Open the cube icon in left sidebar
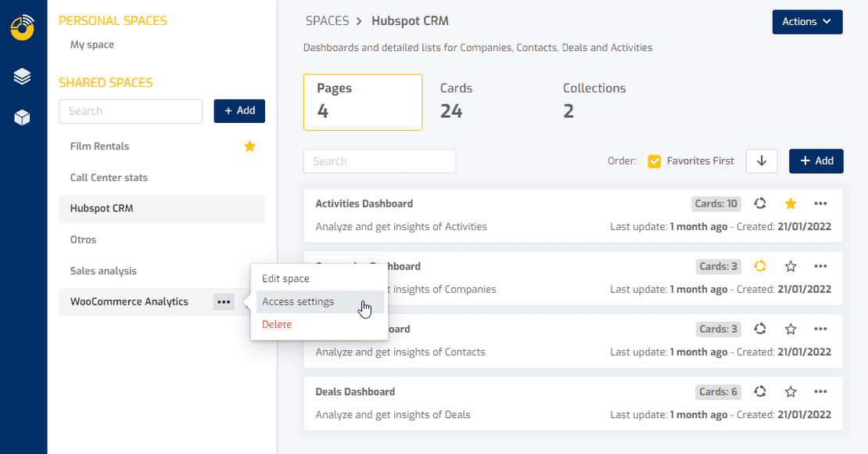This screenshot has width=868, height=454. pos(22,117)
